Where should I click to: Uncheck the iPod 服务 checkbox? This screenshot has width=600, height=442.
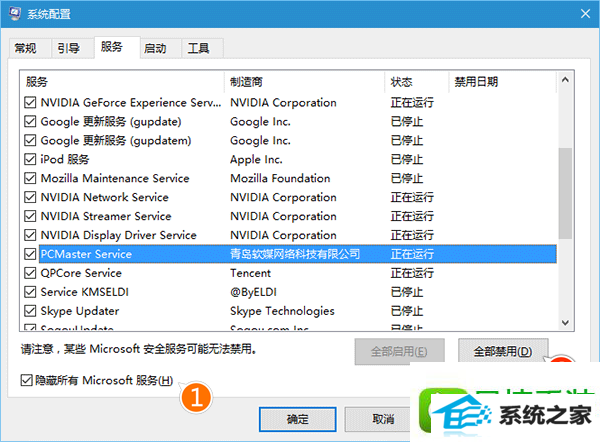[30, 159]
